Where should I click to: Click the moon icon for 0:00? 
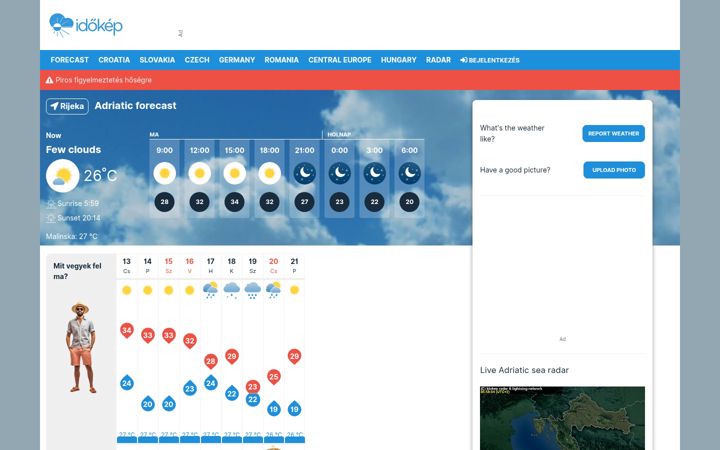[x=339, y=173]
